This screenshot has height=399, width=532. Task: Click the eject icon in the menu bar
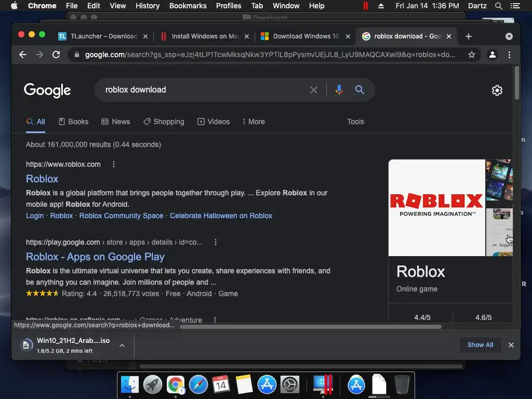pos(381,6)
